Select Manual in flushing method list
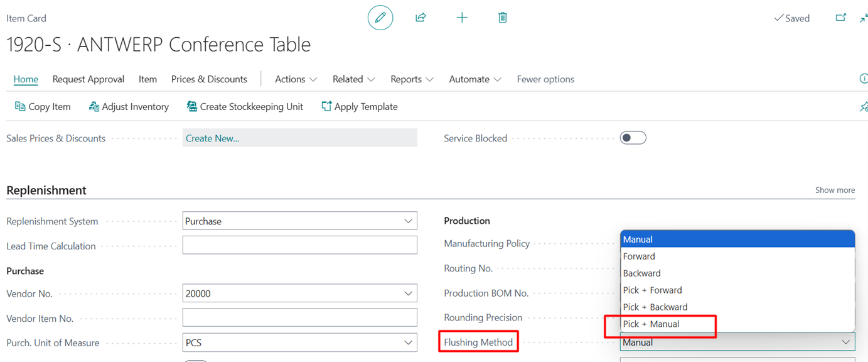This screenshot has height=362, width=868. pyautogui.click(x=737, y=239)
